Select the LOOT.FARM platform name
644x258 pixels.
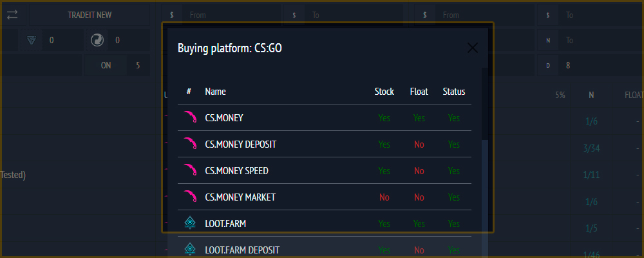click(225, 223)
